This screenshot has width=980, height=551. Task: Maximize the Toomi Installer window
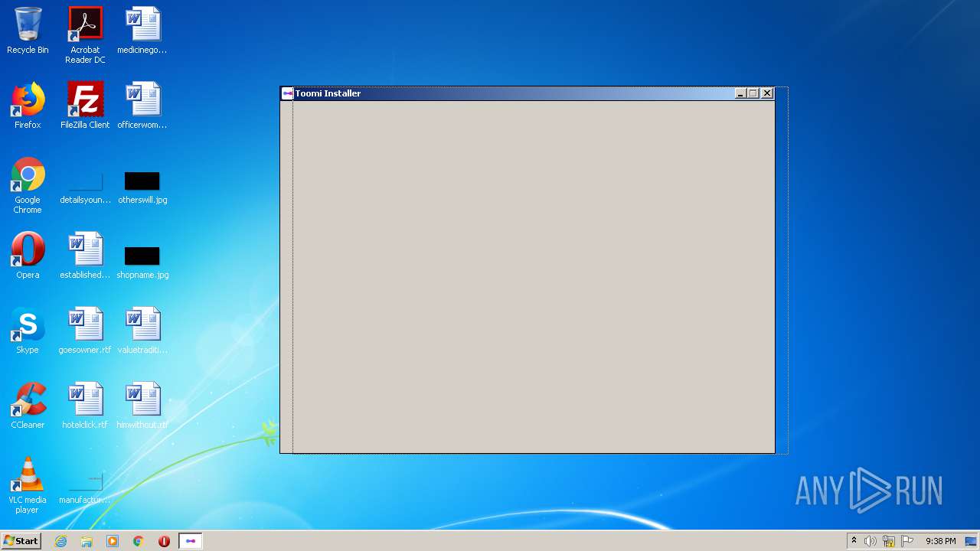point(753,93)
